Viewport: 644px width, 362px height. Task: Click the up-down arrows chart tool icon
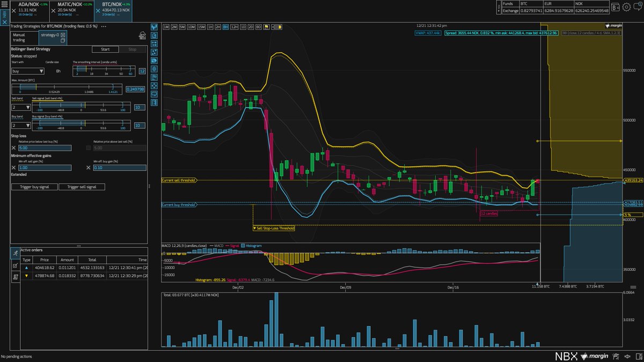coord(154,69)
